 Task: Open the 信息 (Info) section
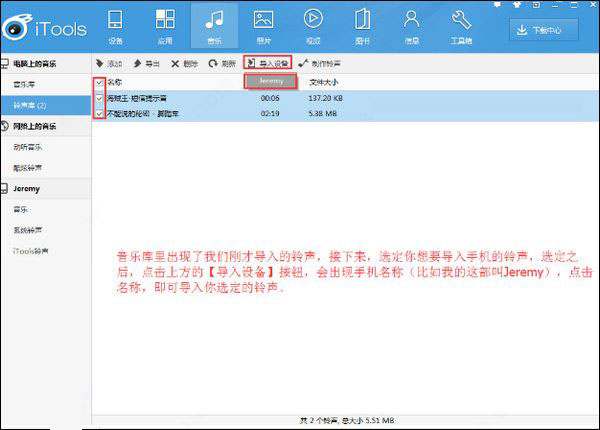coord(411,26)
